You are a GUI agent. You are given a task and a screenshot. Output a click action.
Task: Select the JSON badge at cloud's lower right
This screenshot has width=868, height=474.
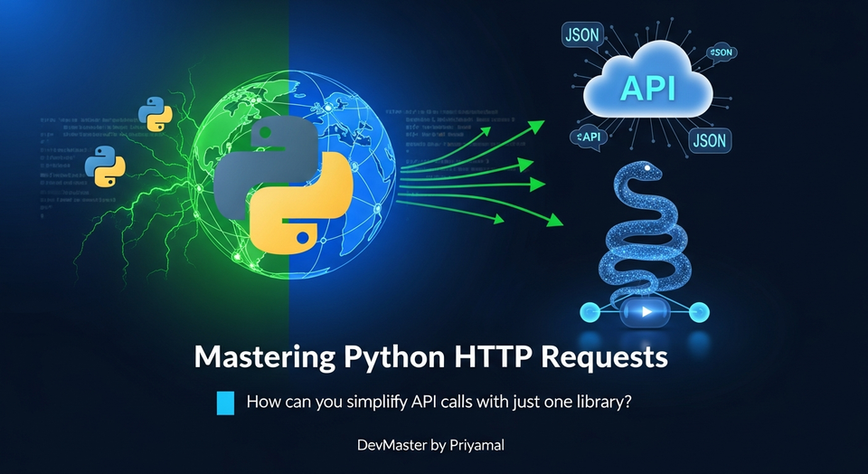[710, 140]
